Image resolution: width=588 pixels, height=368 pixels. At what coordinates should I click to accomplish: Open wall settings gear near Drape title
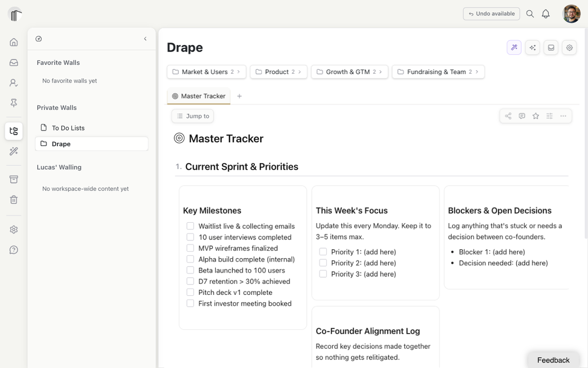click(569, 48)
